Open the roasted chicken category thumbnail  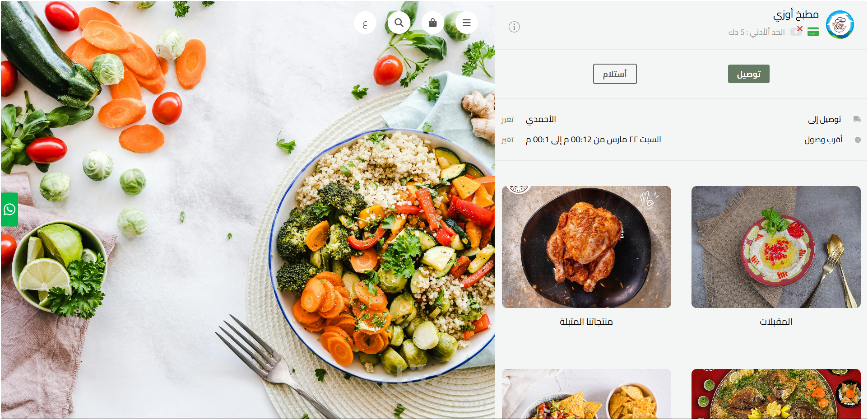point(586,247)
